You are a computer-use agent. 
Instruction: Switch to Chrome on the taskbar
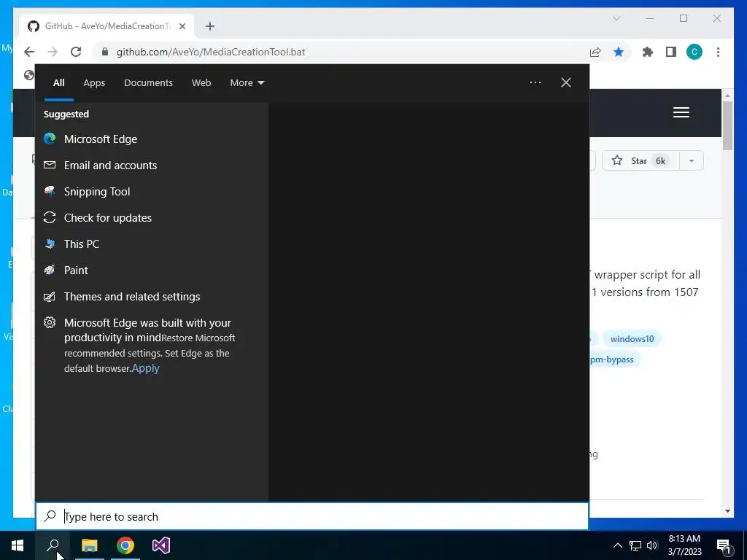point(125,545)
